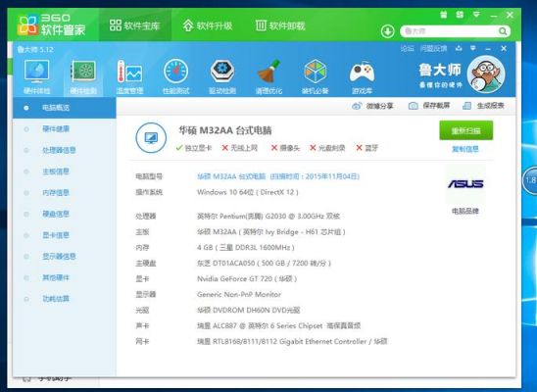Screen dimensions: 537x392
Task: Click the floating 1.8 circle widget at right edge
Action: (529, 180)
